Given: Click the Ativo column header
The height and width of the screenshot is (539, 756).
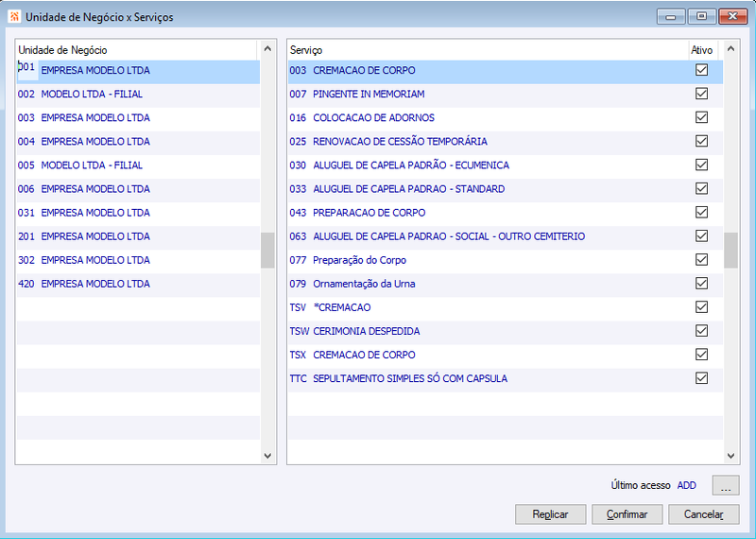Looking at the screenshot, I should coord(703,50).
